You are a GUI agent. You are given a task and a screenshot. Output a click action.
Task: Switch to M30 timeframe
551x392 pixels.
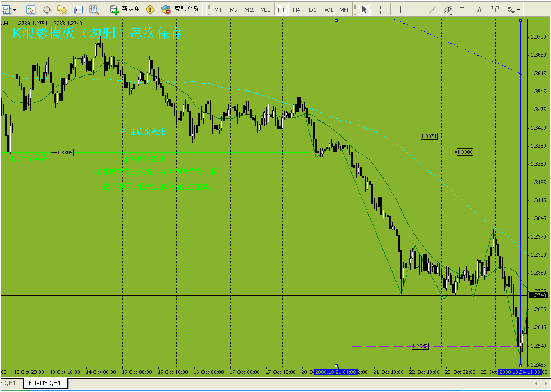coord(265,10)
